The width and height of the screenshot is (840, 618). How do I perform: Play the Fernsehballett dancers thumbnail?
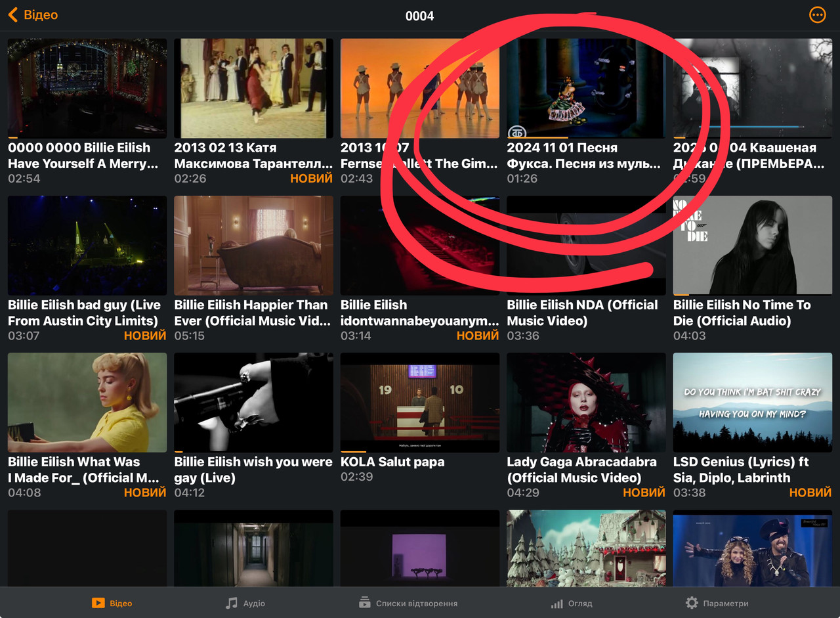pos(420,88)
